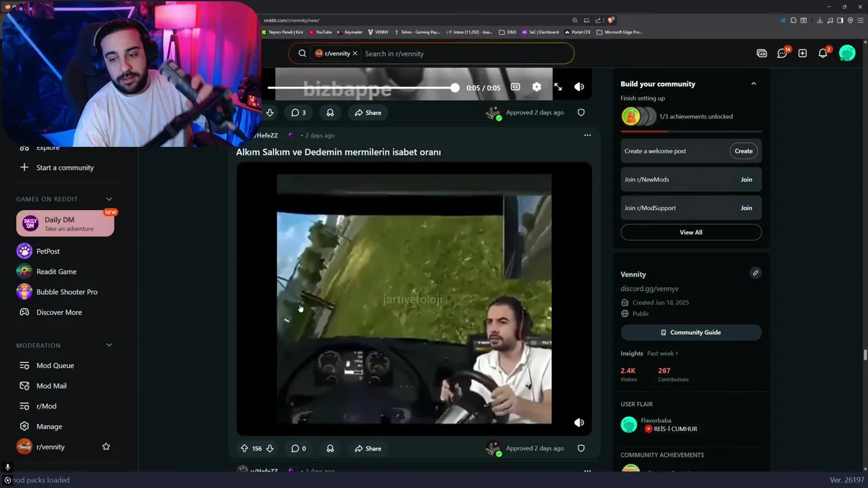
Task: Downvote the top post with 3 comments
Action: coord(270,113)
